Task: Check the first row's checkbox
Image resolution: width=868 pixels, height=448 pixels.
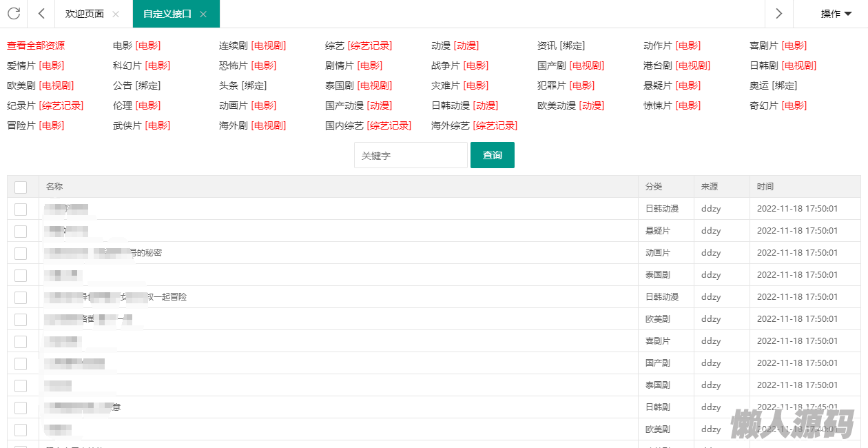Action: [21, 209]
